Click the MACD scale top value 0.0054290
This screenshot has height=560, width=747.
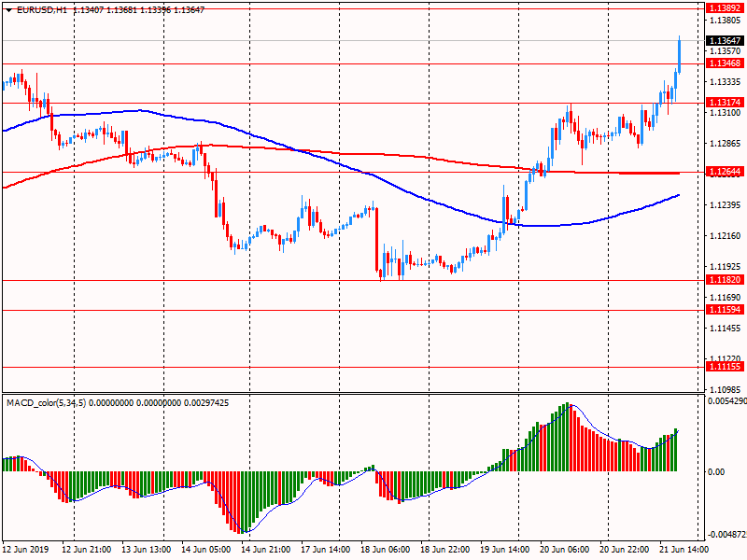pyautogui.click(x=727, y=401)
